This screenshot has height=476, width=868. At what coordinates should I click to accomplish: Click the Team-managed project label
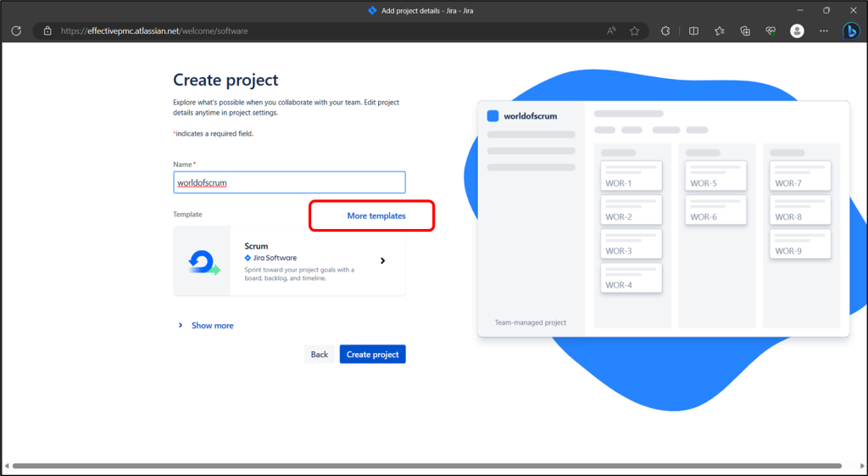531,322
